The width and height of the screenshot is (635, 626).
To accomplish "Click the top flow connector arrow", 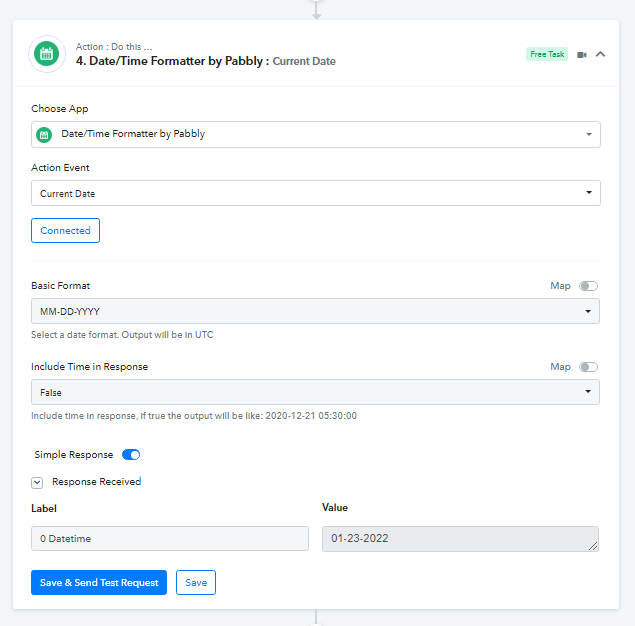I will [x=317, y=10].
